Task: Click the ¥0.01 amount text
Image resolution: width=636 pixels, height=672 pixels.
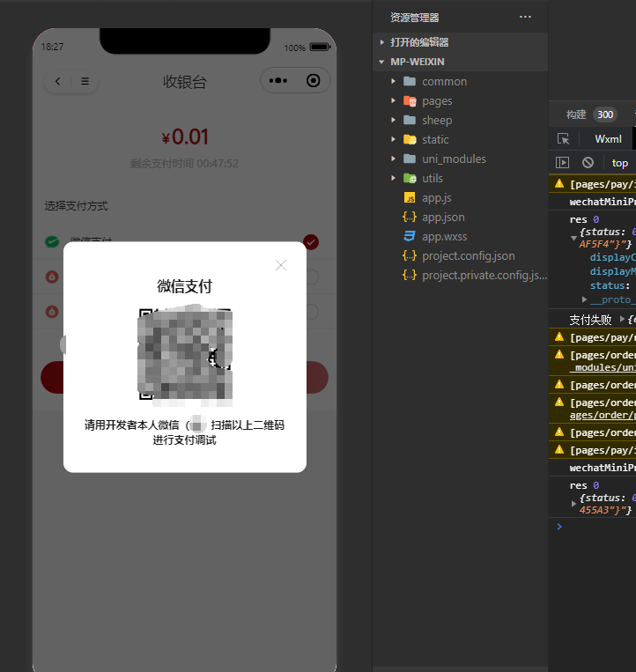Action: 185,137
